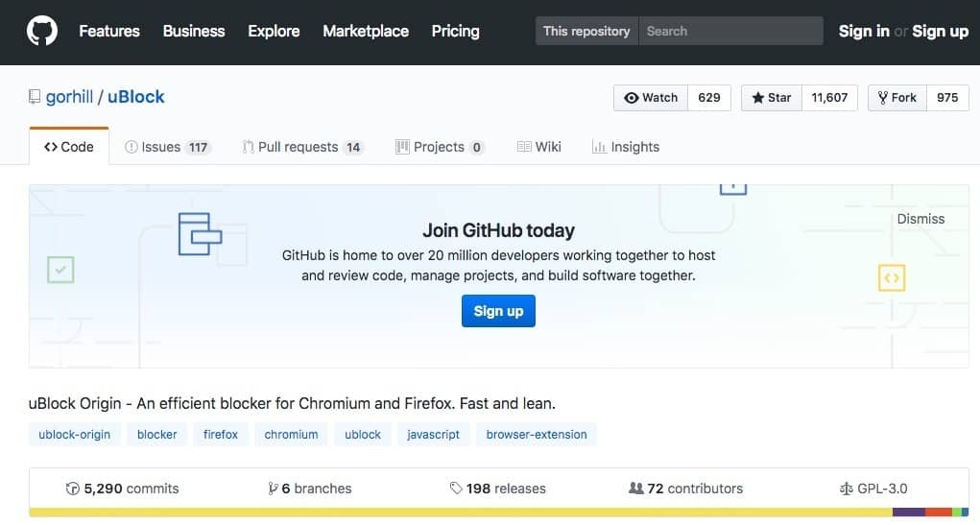View the 72 contributors
Image resolution: width=980 pixels, height=525 pixels.
point(685,489)
